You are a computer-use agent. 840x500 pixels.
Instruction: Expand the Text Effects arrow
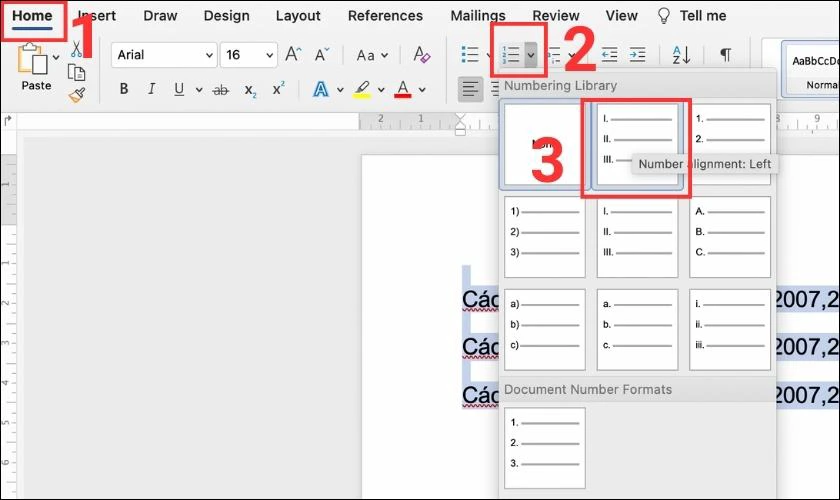click(340, 89)
